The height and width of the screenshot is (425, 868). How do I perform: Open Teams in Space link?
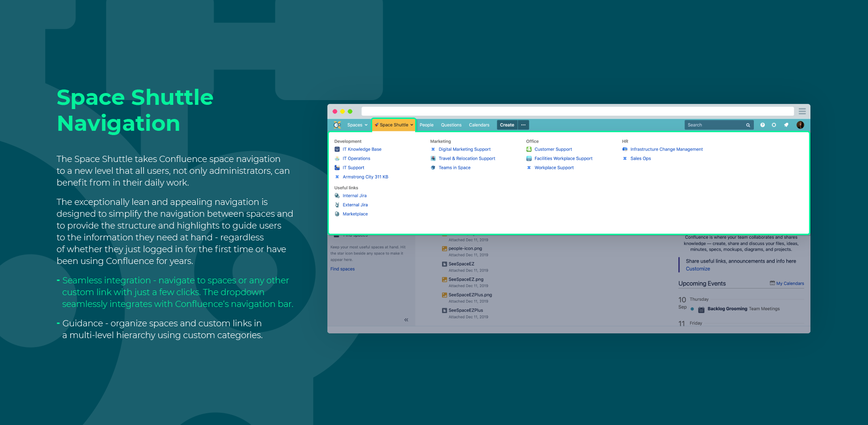coord(454,168)
